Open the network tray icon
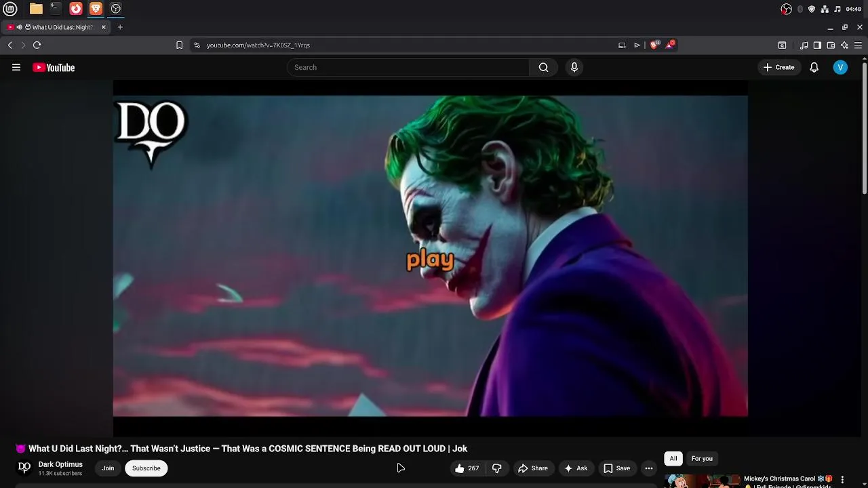This screenshot has width=868, height=488. pos(825,9)
